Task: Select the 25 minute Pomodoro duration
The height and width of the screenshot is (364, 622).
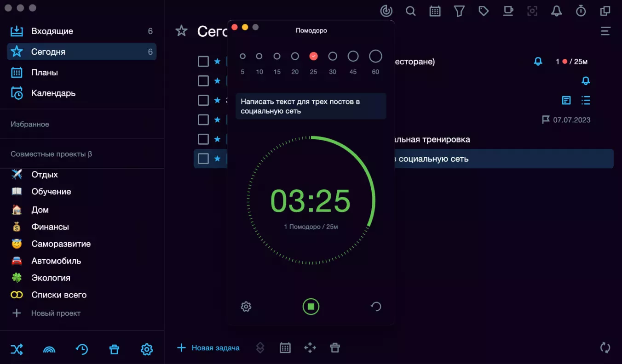Action: coord(313,56)
